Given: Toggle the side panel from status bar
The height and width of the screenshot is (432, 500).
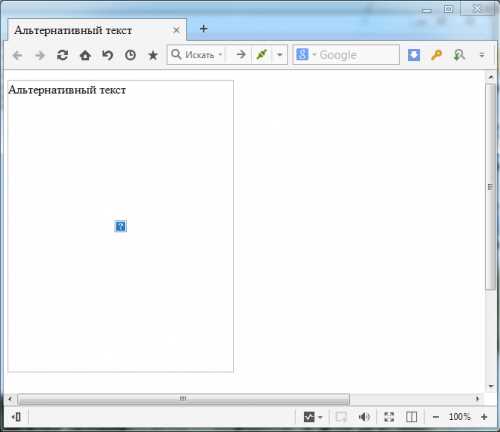Looking at the screenshot, I should coord(16,417).
